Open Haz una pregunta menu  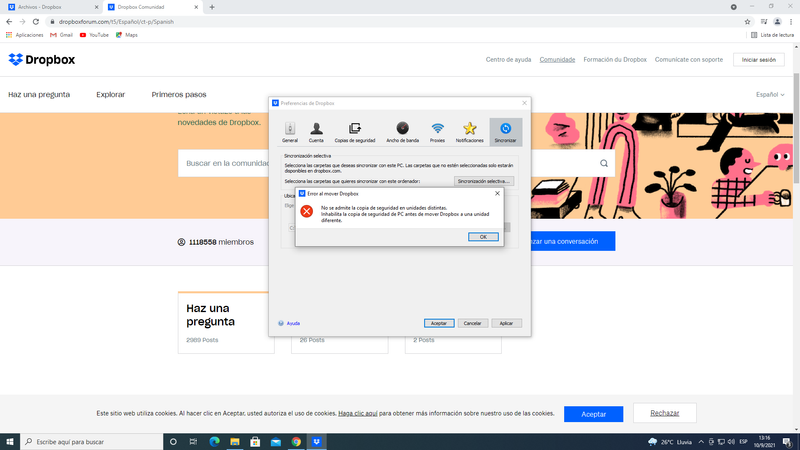[39, 94]
